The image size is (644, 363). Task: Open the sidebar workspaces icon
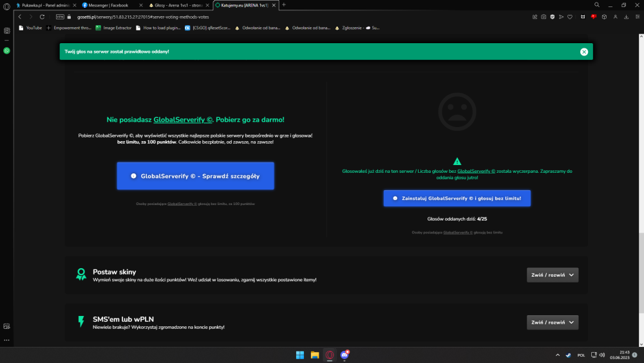coord(6,31)
